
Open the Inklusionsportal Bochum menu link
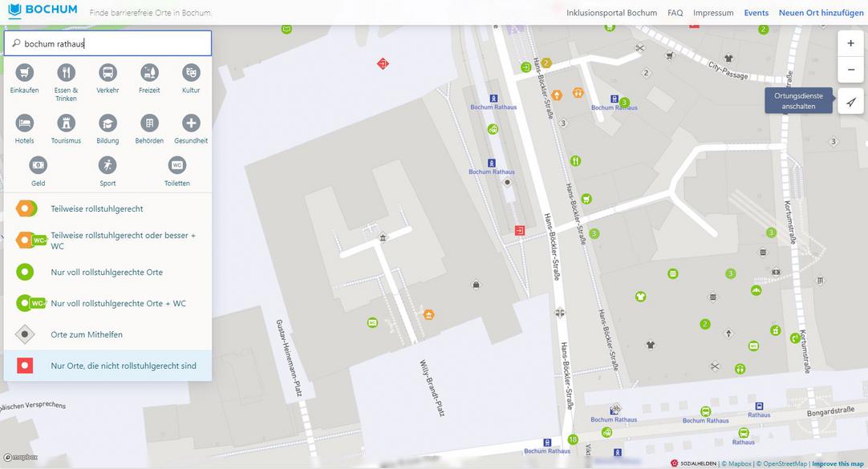coord(611,13)
